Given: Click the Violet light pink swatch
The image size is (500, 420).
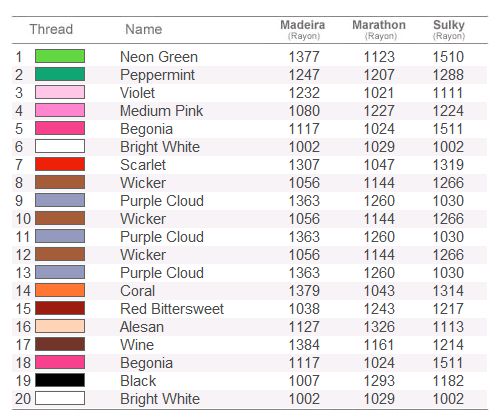Looking at the screenshot, I should point(60,92).
